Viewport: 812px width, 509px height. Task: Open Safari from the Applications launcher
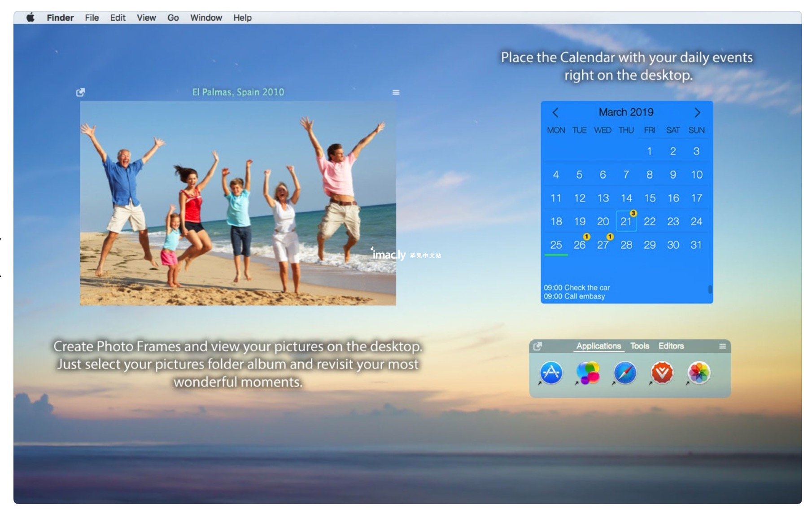pos(625,373)
